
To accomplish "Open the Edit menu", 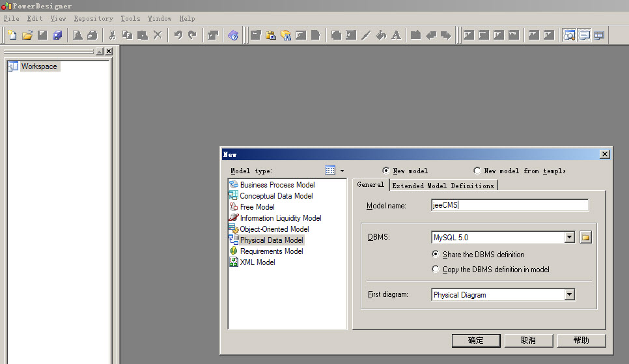I will [35, 18].
